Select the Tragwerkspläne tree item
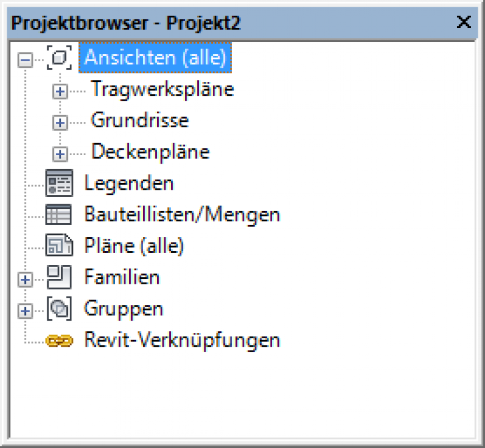The height and width of the screenshot is (448, 485). 162,89
